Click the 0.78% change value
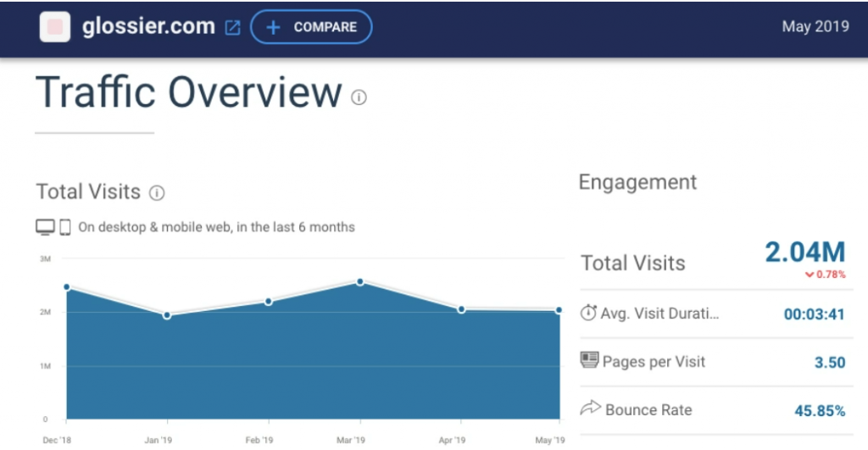This screenshot has height=450, width=868. tap(831, 275)
